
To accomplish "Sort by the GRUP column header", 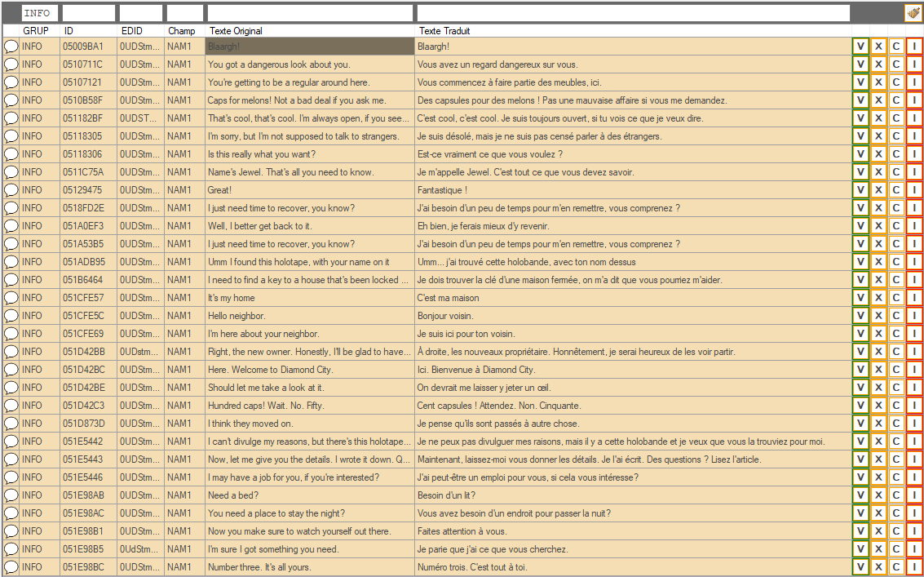I will coord(35,31).
